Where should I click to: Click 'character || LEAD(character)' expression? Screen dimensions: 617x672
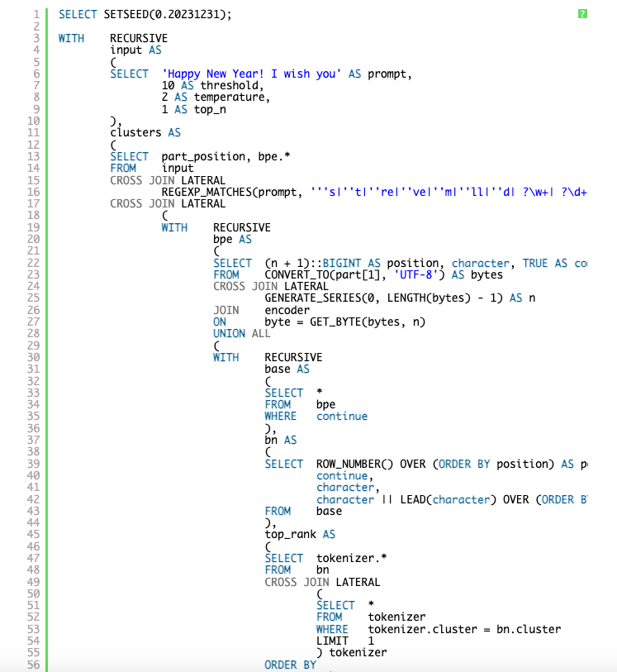pos(406,500)
